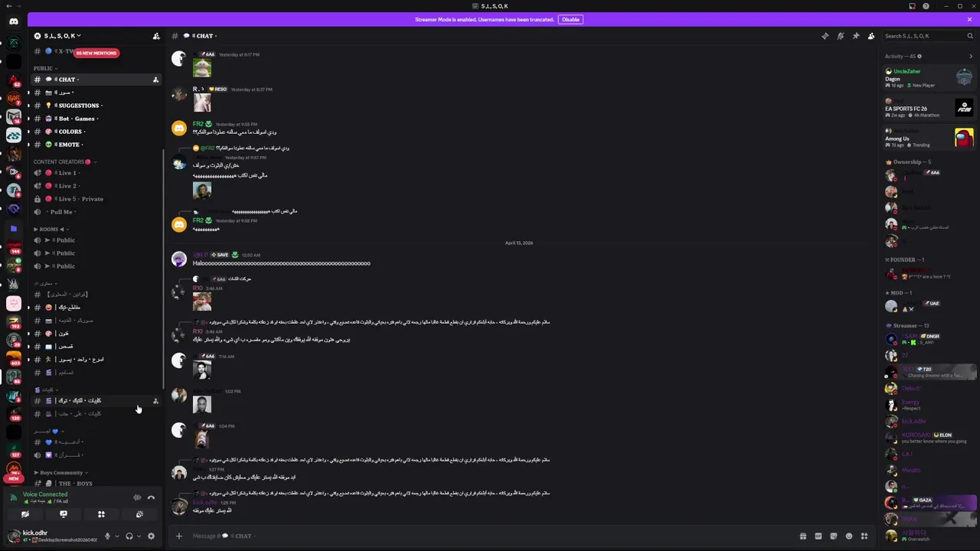Image resolution: width=980 pixels, height=551 pixels.
Task: Open the SUGGESTIONS channel
Action: pyautogui.click(x=80, y=106)
